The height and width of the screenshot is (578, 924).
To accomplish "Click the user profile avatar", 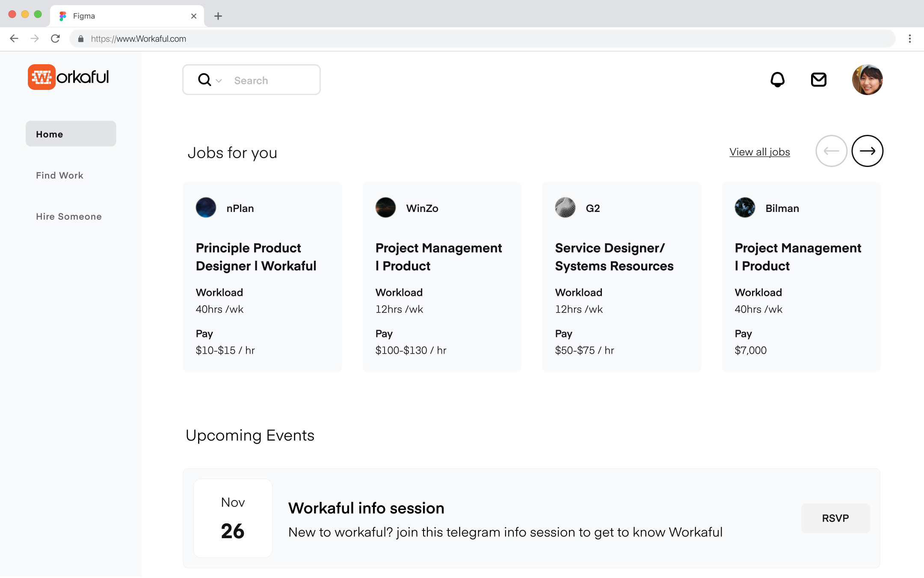I will pos(867,80).
